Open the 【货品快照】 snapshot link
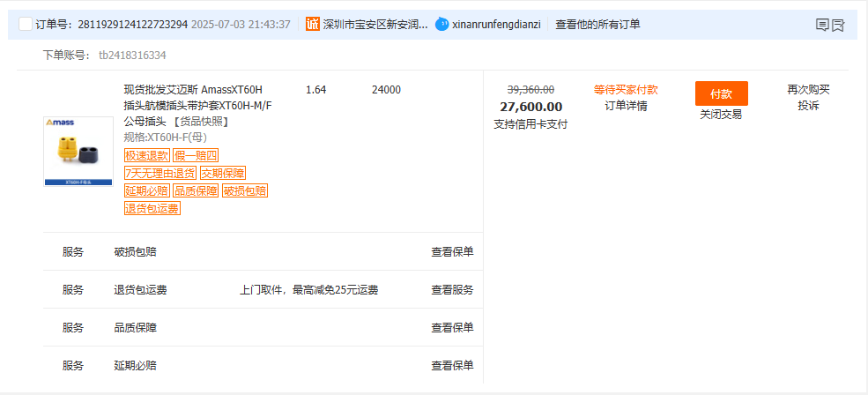 tap(202, 122)
